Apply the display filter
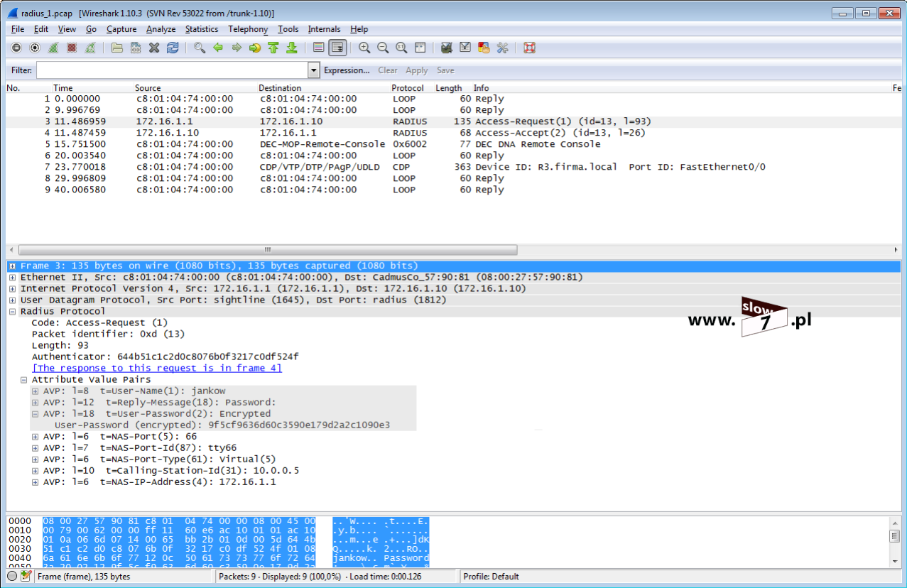 click(x=417, y=70)
